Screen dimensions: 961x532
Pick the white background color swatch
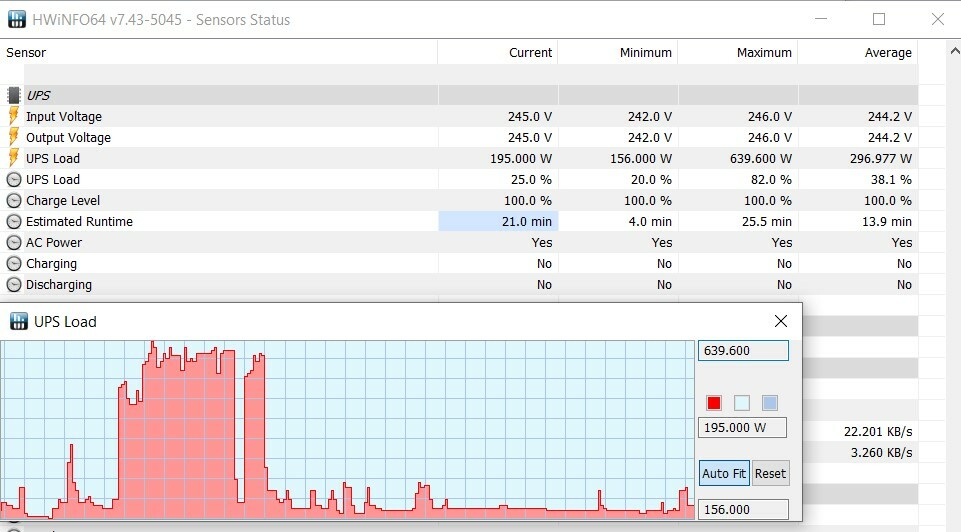point(742,403)
